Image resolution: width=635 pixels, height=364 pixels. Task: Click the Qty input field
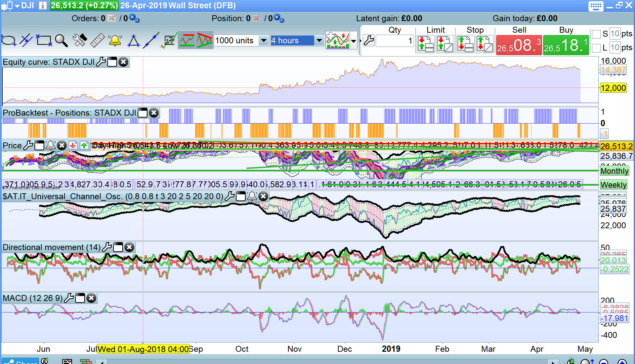tap(395, 41)
